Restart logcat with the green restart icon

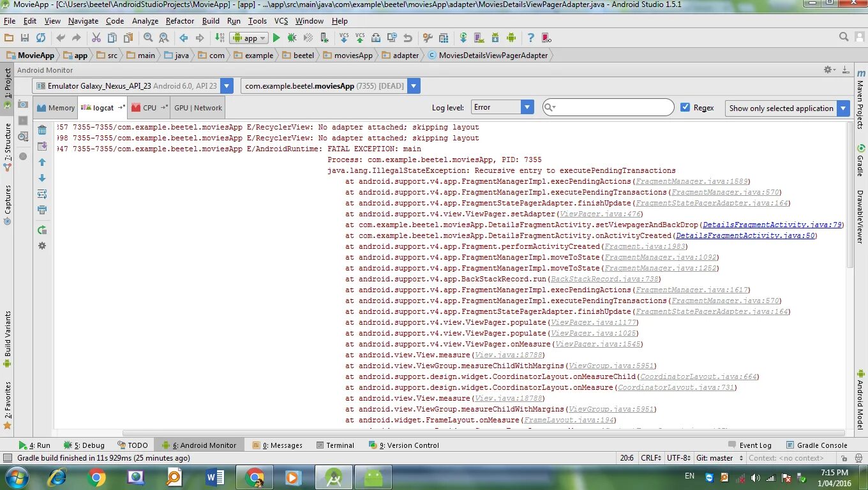click(42, 230)
